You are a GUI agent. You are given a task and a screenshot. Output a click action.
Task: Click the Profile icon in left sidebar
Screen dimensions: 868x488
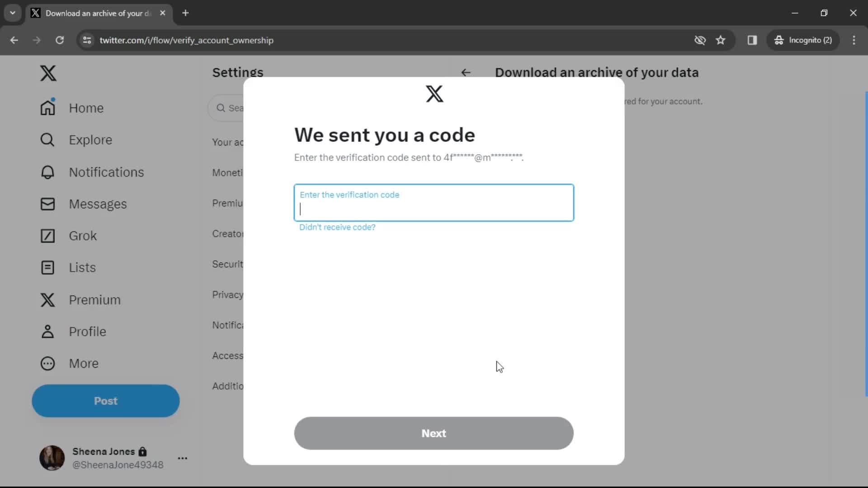coord(47,331)
